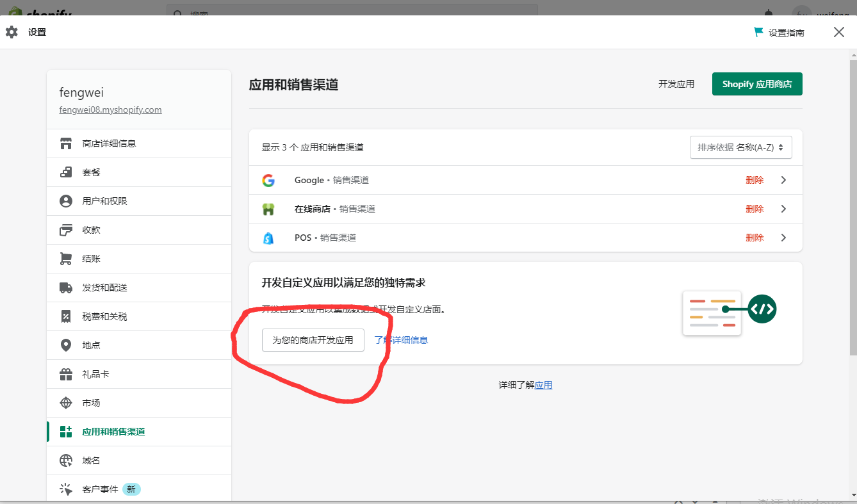857x504 pixels.
Task: Select 应用和销售渠道 sidebar item
Action: (x=139, y=432)
